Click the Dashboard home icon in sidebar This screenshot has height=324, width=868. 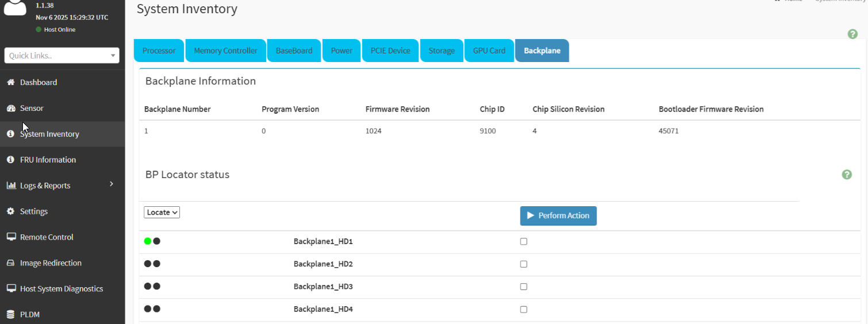pyautogui.click(x=10, y=82)
